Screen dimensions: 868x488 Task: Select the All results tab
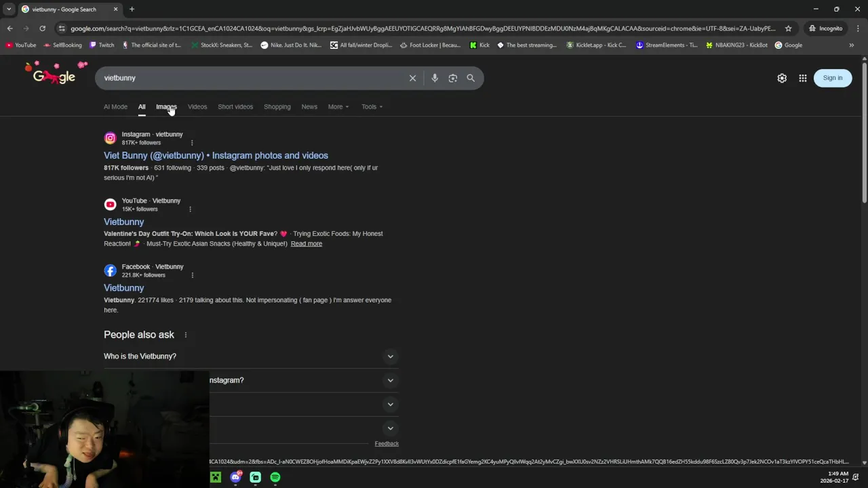coord(142,106)
